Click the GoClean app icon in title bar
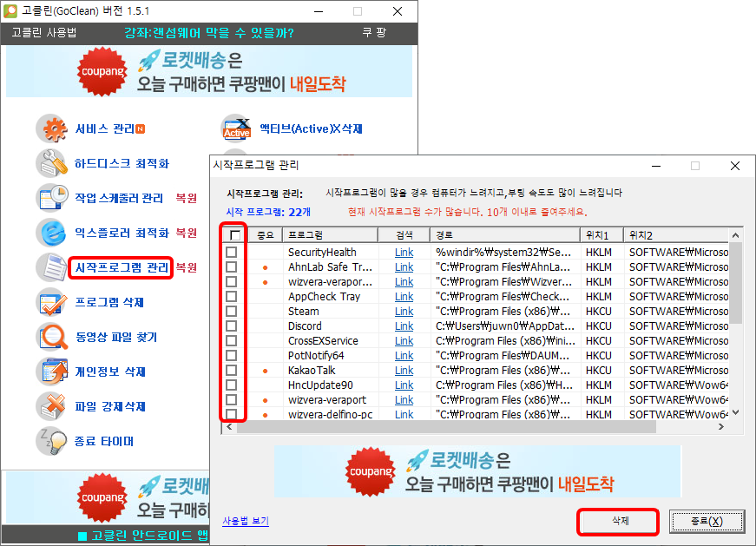 [x=10, y=11]
